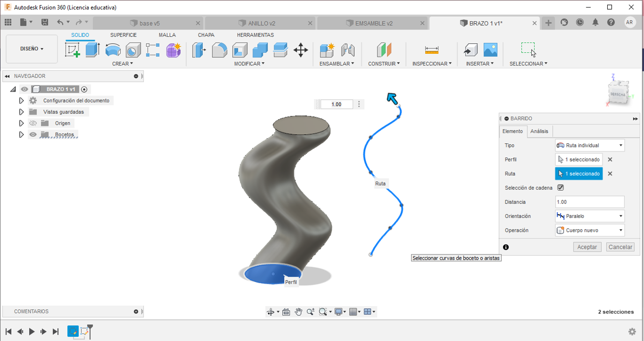This screenshot has width=644, height=341.
Task: Jump to the timeline beginning
Action: [9, 331]
